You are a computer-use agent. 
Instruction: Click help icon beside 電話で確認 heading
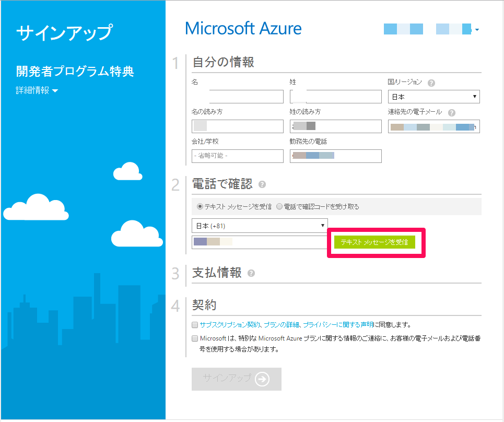[262, 184]
